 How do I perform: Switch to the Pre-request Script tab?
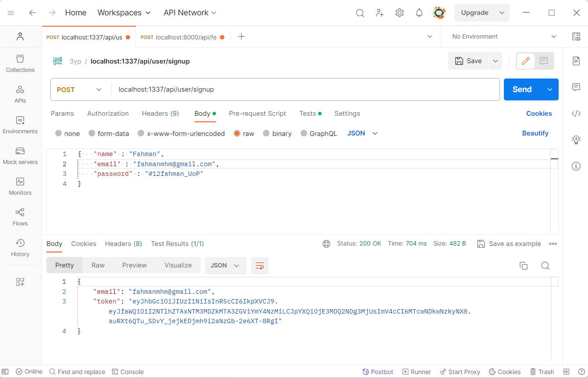tap(257, 114)
